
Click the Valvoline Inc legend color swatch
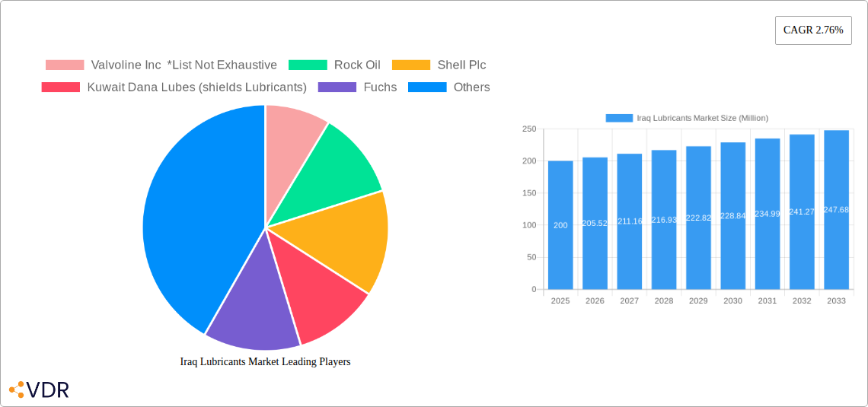[x=65, y=65]
